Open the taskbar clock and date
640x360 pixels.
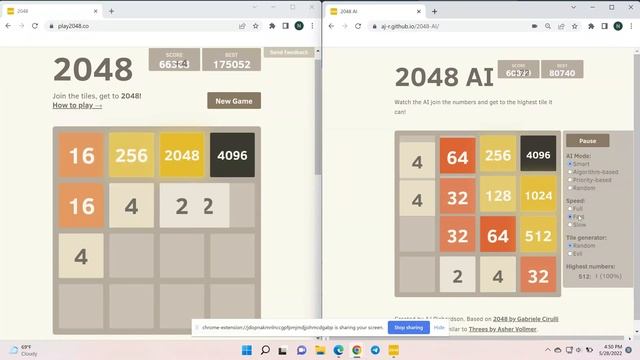pos(611,350)
